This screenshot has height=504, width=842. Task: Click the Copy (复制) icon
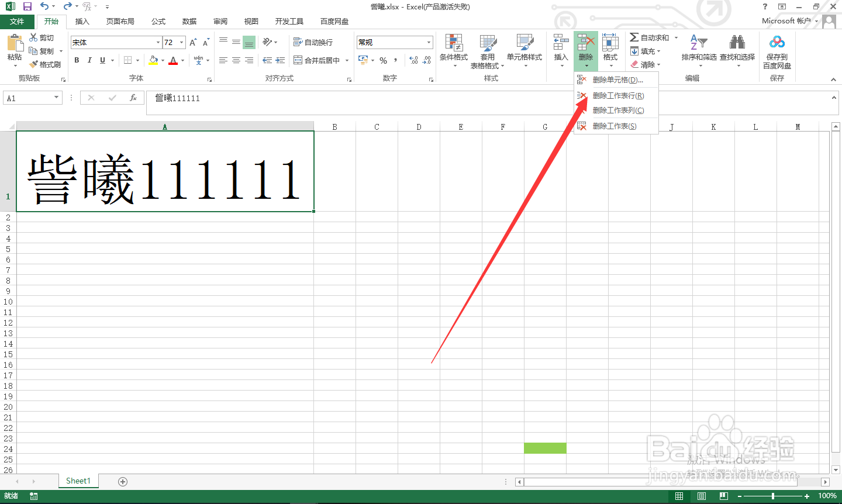click(33, 51)
